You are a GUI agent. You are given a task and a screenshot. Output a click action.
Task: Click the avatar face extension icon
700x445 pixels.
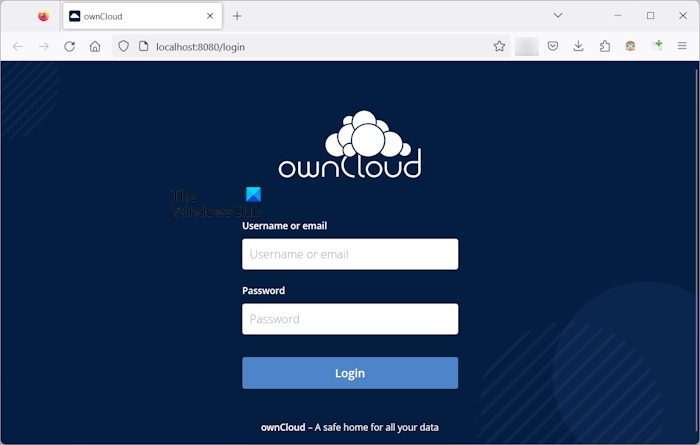tap(630, 46)
